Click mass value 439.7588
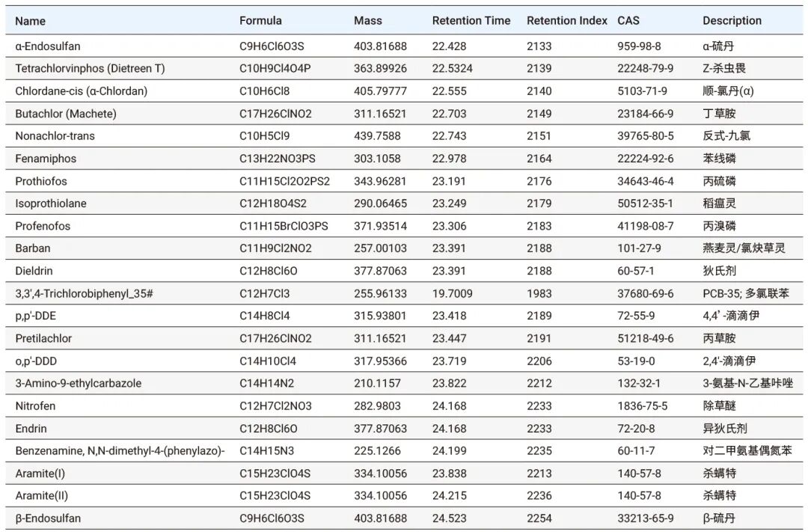Image resolution: width=808 pixels, height=532 pixels. 377,135
